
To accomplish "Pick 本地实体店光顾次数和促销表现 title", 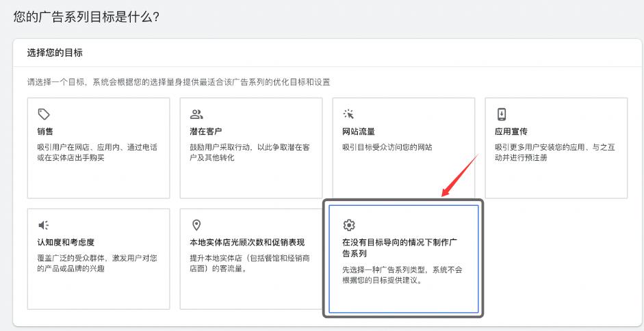I will pyautogui.click(x=246, y=242).
